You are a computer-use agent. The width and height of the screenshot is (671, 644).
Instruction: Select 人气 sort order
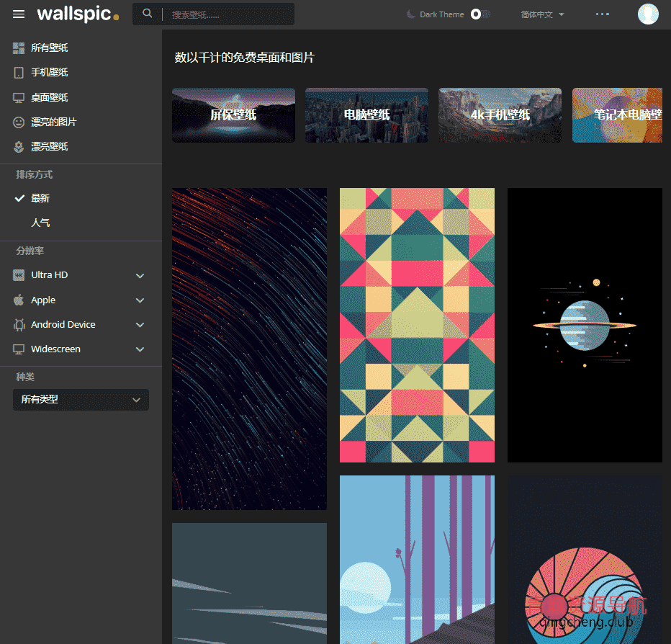40,223
